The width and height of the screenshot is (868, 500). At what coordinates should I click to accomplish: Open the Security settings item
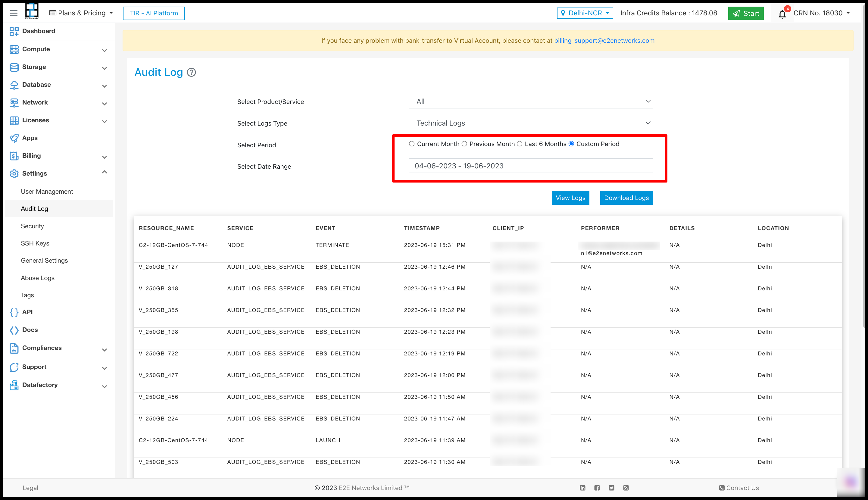coord(32,226)
